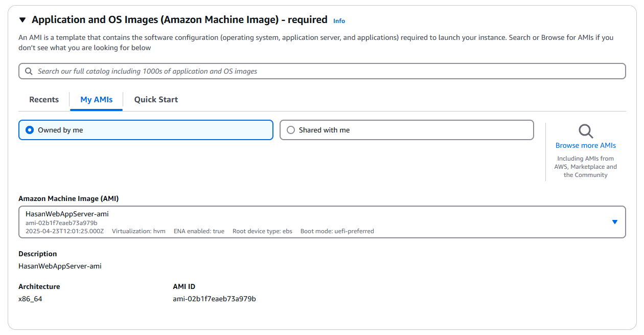644x335 pixels.
Task: Click the magnifier icon in the search box
Action: click(29, 71)
